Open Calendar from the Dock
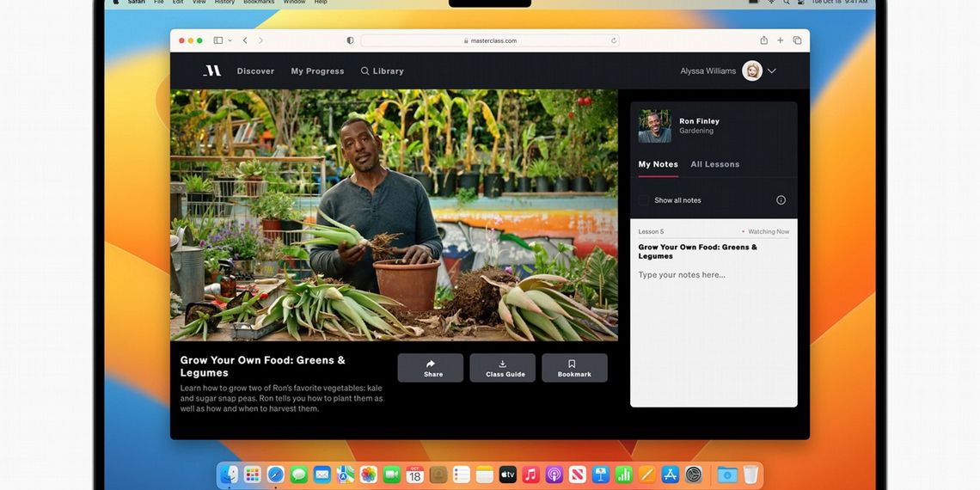This screenshot has height=490, width=980. tap(415, 475)
